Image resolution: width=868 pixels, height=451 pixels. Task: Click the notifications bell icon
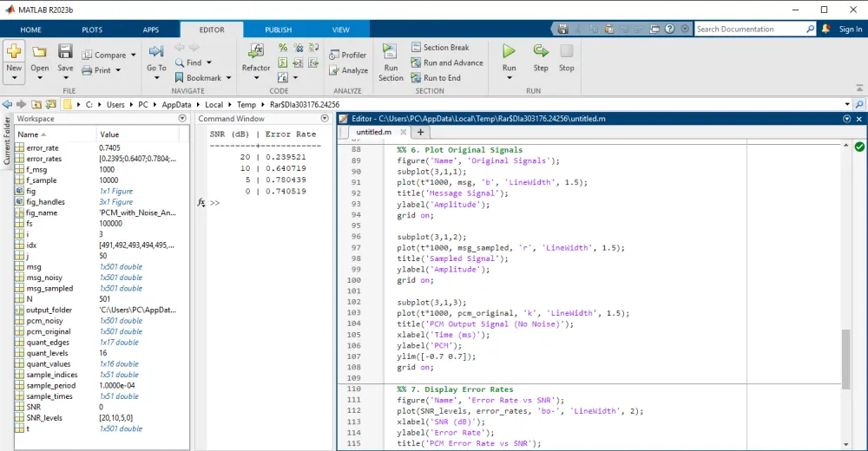coord(826,29)
